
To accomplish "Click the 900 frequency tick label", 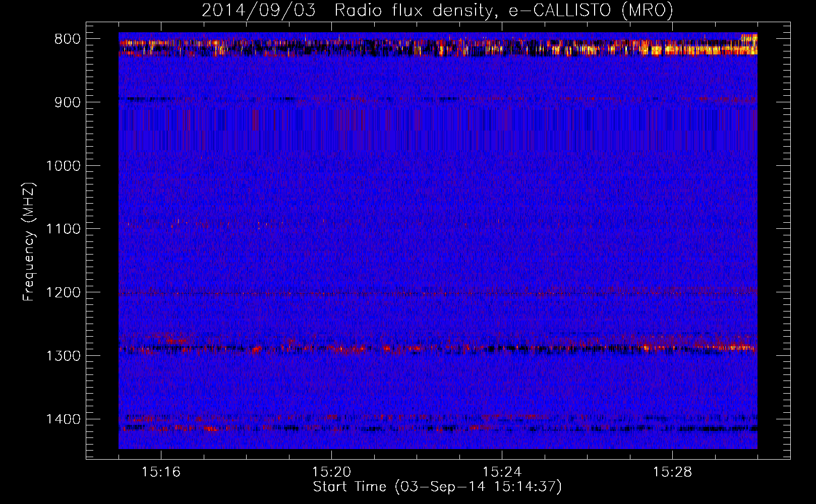I will [67, 102].
